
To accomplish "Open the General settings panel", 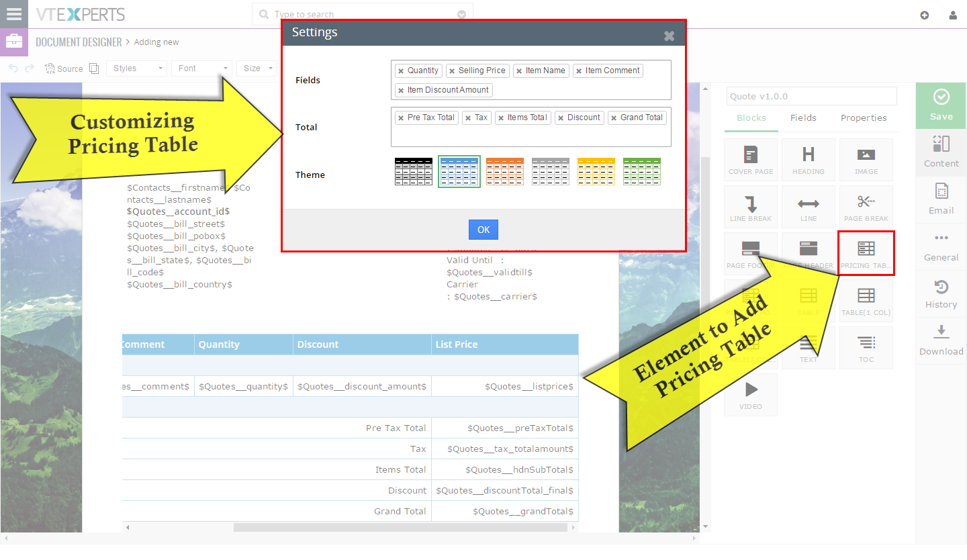I will point(941,246).
